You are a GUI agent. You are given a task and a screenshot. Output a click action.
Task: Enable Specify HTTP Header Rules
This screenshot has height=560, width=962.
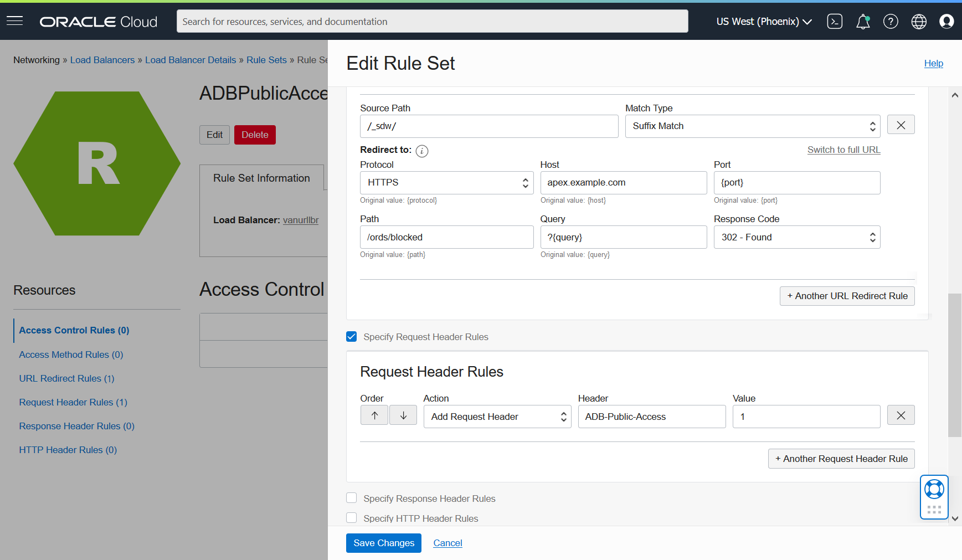tap(351, 517)
